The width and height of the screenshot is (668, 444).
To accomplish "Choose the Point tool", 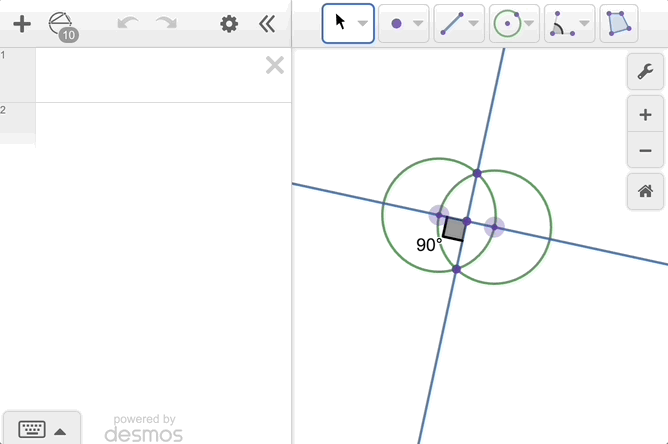I will (x=396, y=23).
